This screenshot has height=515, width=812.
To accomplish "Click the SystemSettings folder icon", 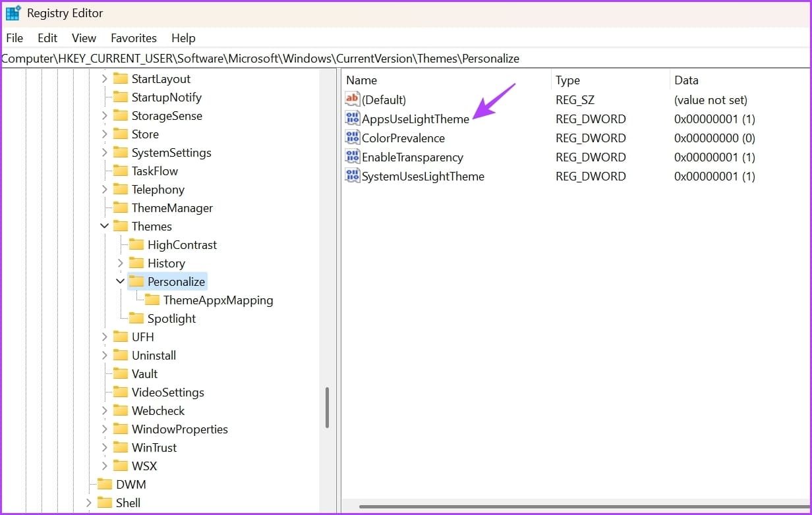I will click(121, 152).
